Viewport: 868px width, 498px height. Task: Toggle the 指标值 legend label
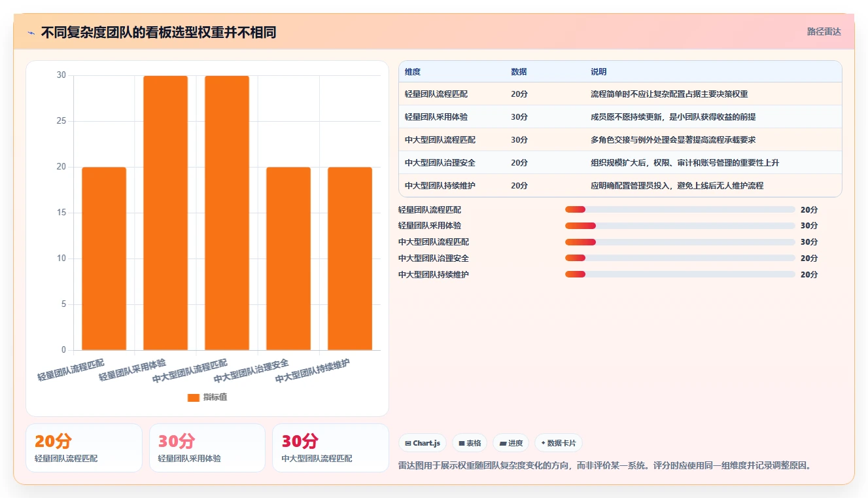[215, 397]
